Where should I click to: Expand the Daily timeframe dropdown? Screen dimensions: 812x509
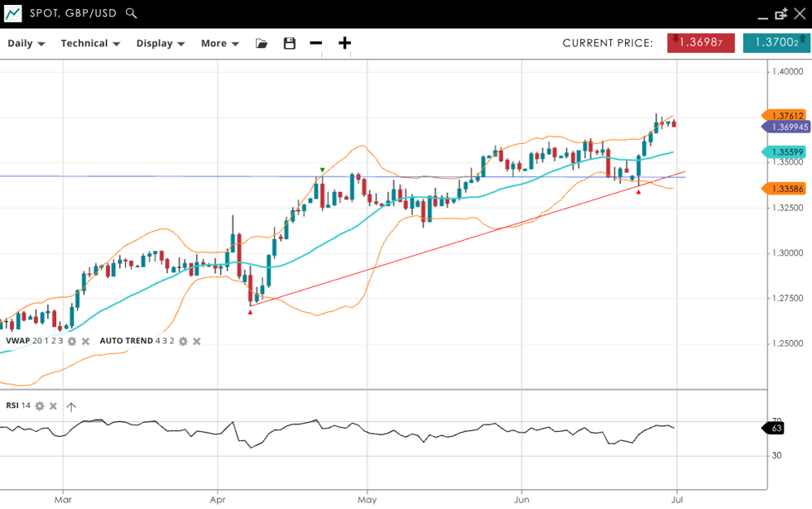tap(26, 43)
